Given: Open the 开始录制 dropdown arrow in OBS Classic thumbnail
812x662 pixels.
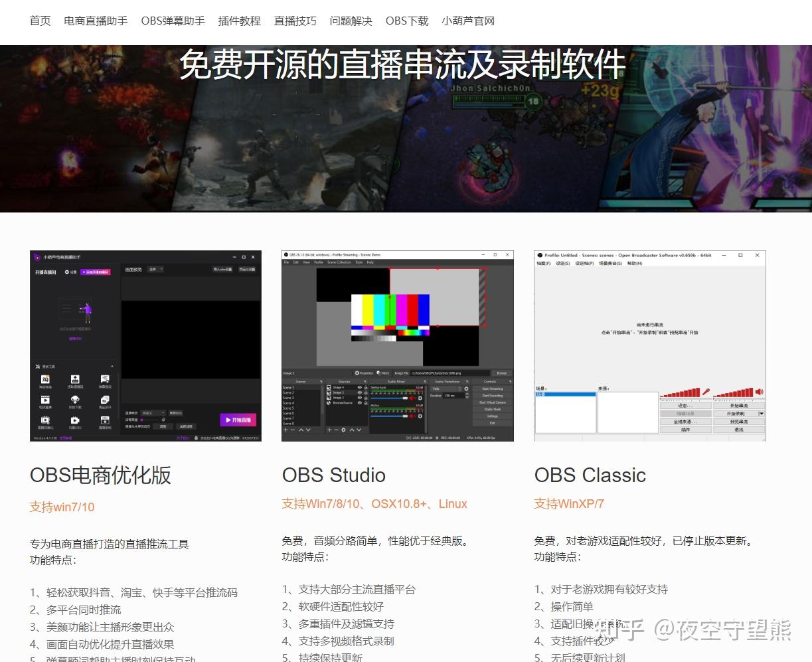Looking at the screenshot, I should pyautogui.click(x=762, y=414).
